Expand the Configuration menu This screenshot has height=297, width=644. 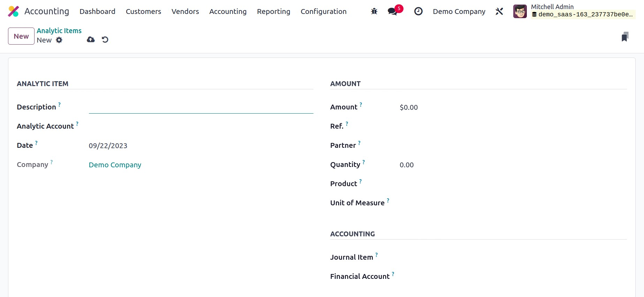323,12
